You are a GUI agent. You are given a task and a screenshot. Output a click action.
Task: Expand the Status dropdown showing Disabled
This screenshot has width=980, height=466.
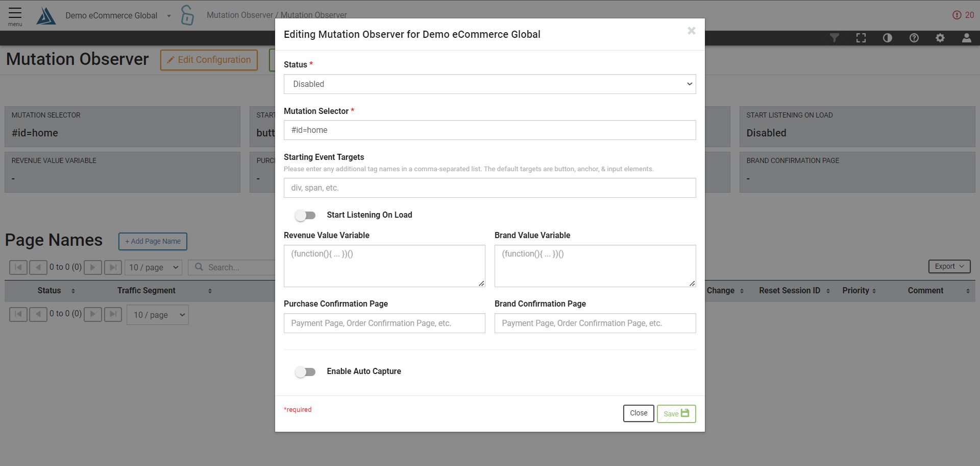click(x=489, y=84)
